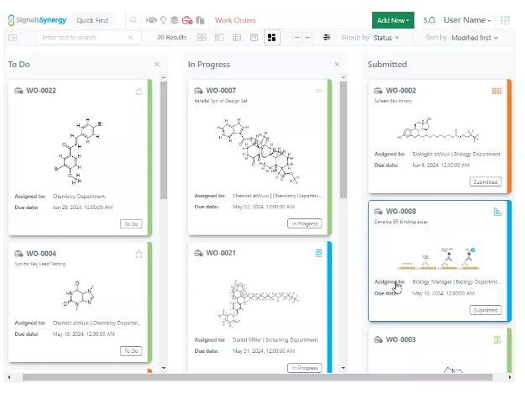Image resolution: width=525 pixels, height=420 pixels.
Task: Toggle the left sidebar panel icon
Action: (x=13, y=38)
